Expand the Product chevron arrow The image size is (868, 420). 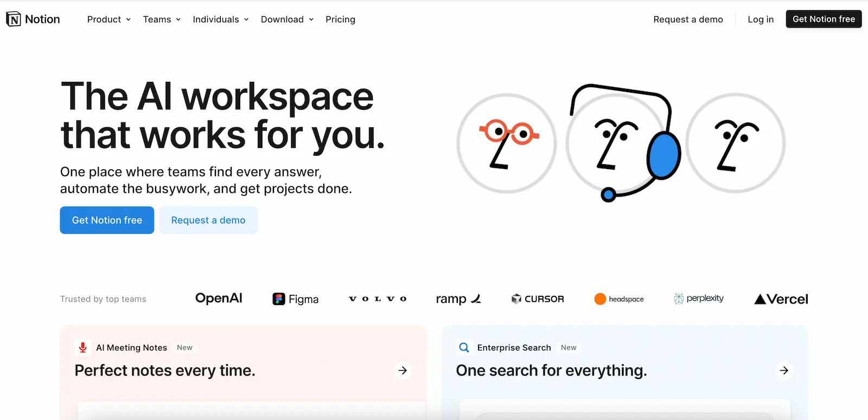click(129, 20)
